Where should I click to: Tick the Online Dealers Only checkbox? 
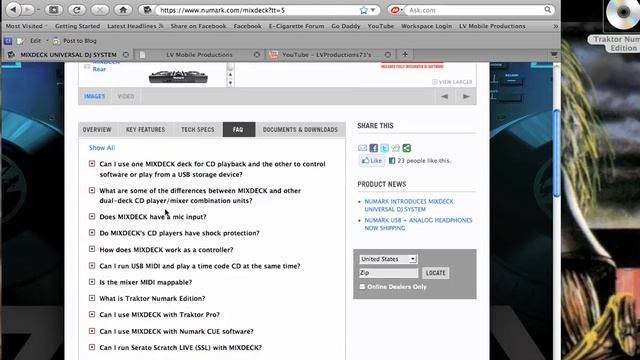tap(362, 287)
